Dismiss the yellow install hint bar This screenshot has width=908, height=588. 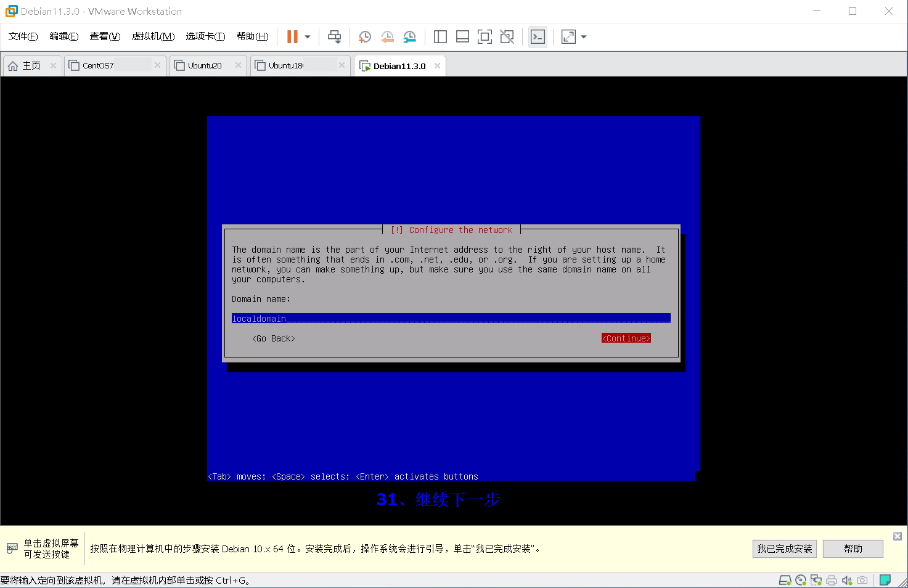(x=898, y=536)
